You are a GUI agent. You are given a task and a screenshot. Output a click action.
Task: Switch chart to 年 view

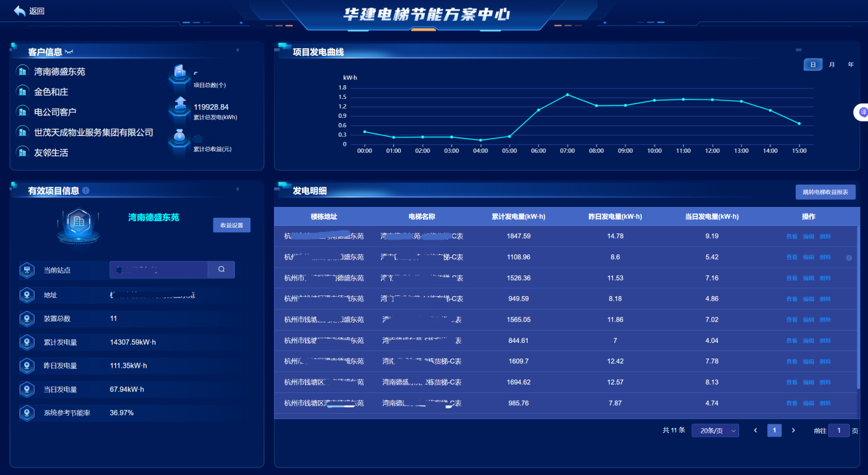point(850,64)
